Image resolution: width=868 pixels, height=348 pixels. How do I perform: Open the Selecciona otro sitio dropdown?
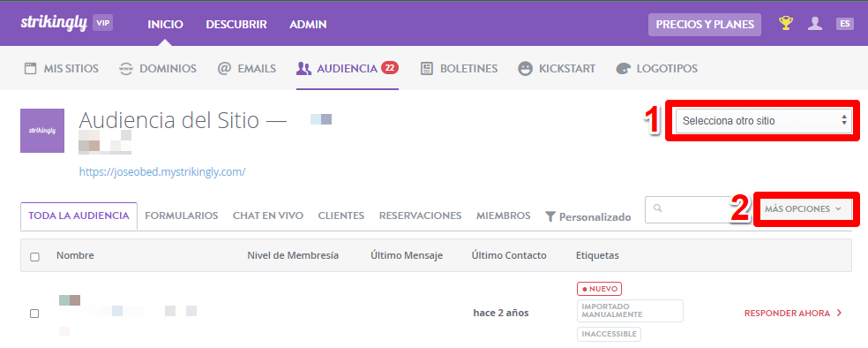[x=763, y=121]
